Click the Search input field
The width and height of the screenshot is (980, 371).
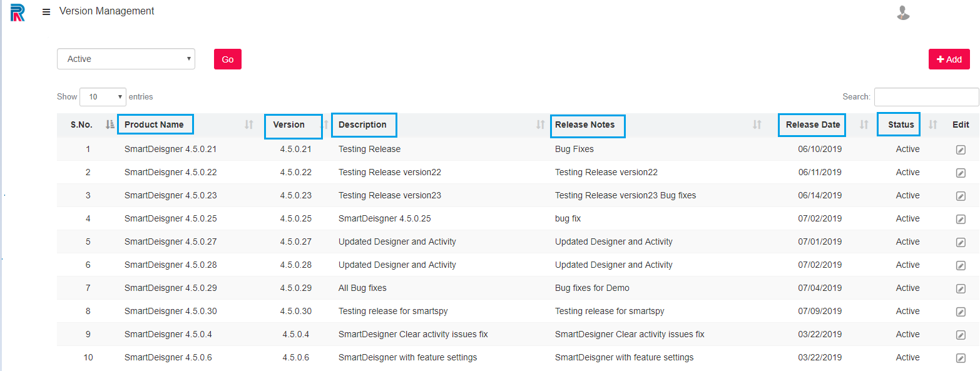[926, 96]
